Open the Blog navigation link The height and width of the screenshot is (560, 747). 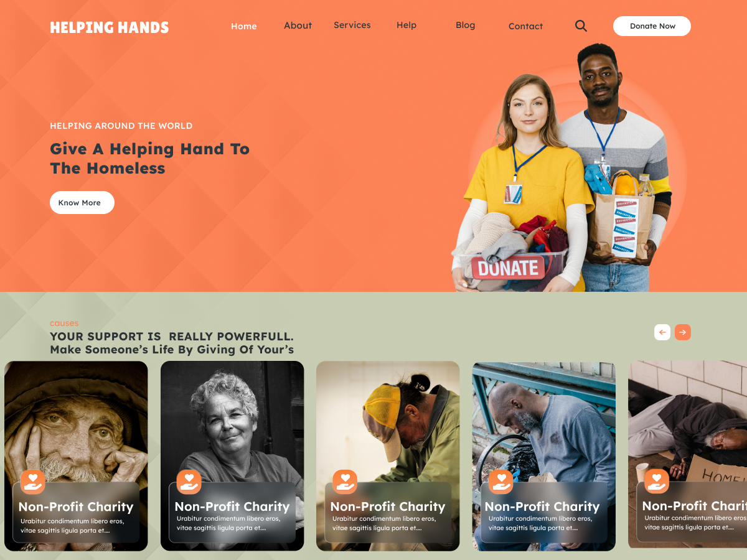click(466, 25)
